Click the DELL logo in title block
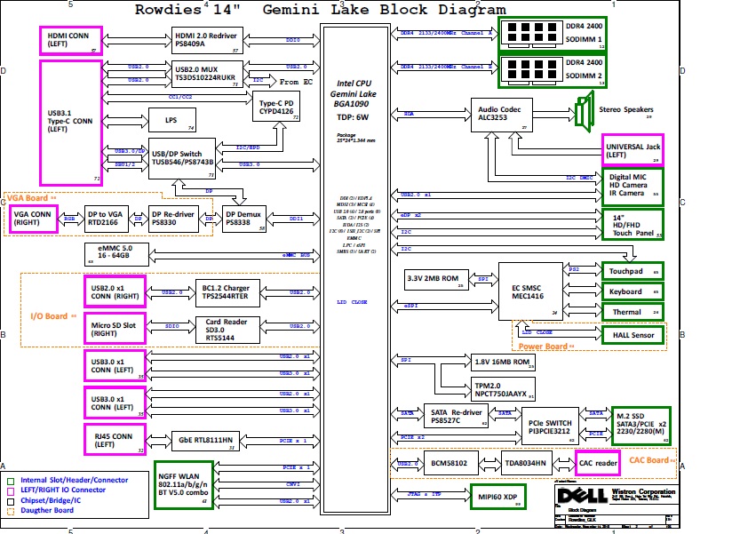Image resolution: width=756 pixels, height=534 pixels. pos(582,496)
